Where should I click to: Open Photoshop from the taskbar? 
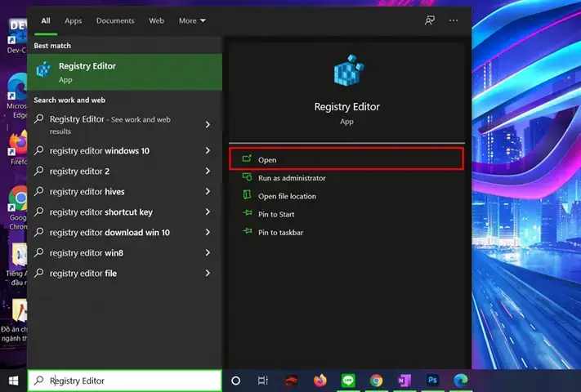432,381
